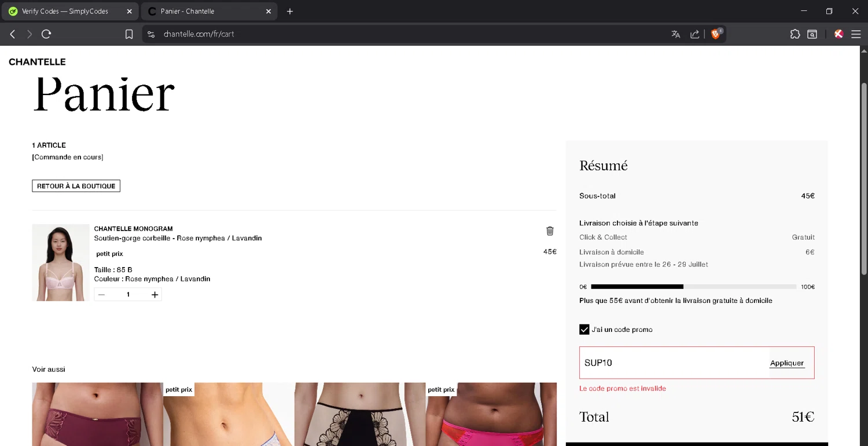This screenshot has width=868, height=446.
Task: Click the CHANTELLE MONOGRAM product title
Action: click(133, 229)
